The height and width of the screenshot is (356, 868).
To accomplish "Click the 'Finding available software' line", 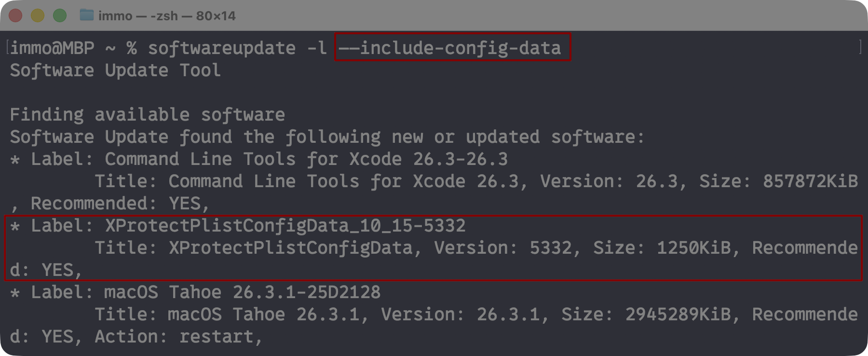I will pyautogui.click(x=147, y=115).
